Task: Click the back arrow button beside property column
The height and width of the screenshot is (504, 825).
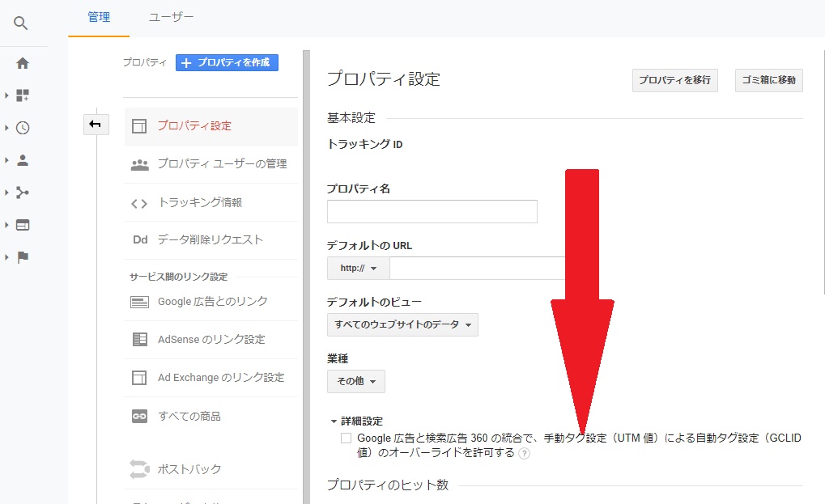Action: [x=96, y=125]
